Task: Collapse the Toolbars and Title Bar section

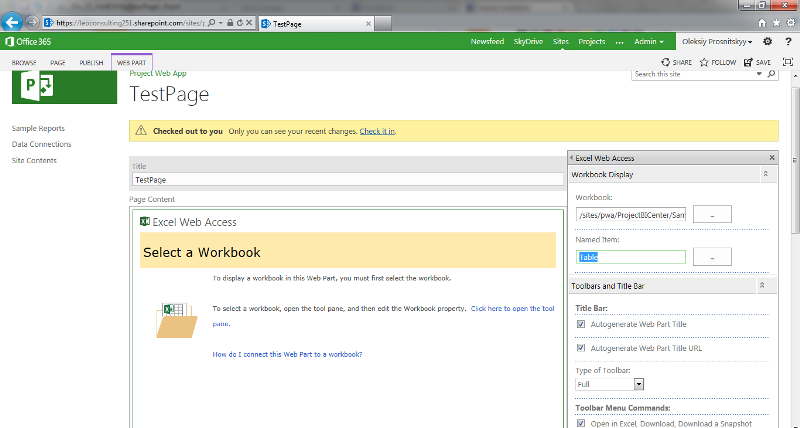Action: coord(762,286)
